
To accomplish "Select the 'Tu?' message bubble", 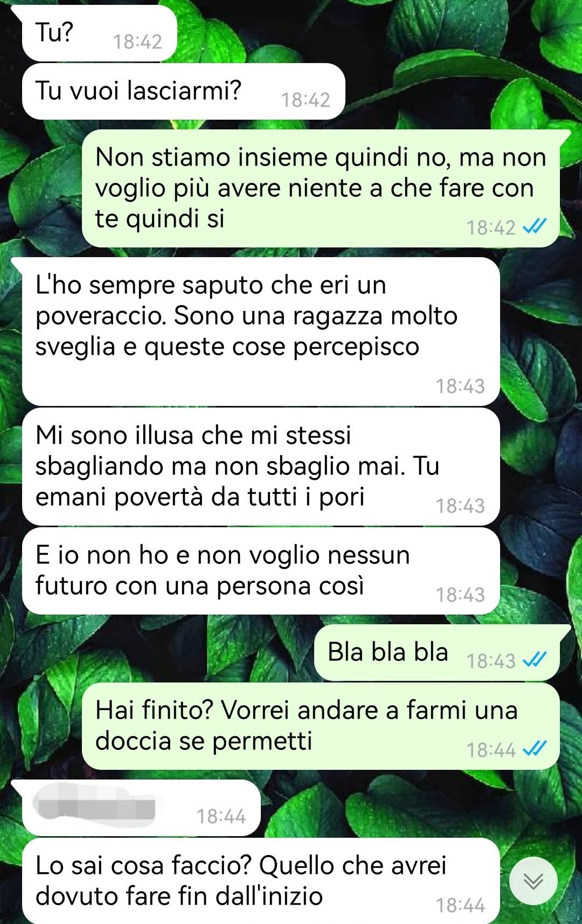I will coord(100,33).
